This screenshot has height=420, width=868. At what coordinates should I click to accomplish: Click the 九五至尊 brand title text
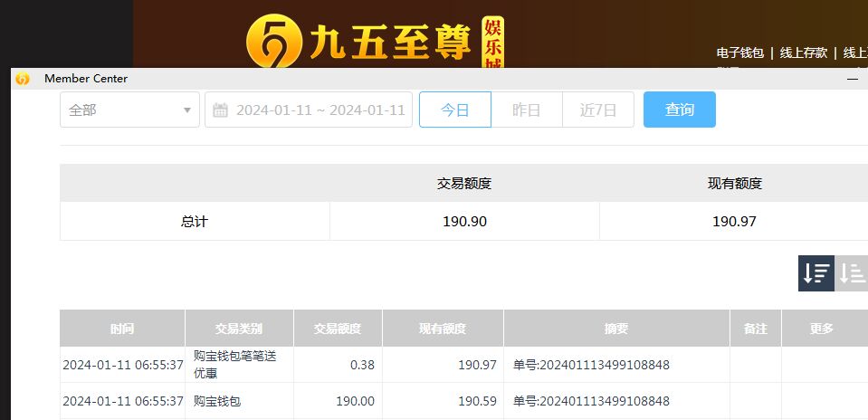(x=390, y=43)
